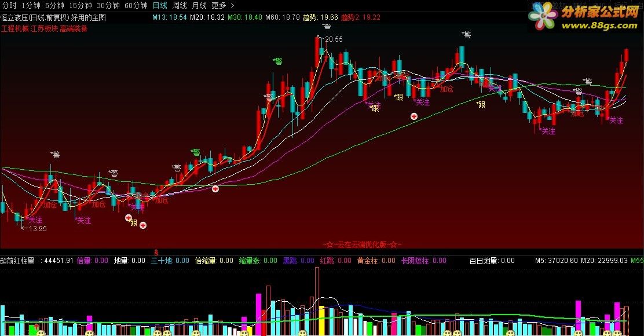Select the 长阴短柱: 0.00 indicator label
This screenshot has width=644, height=336.
tap(423, 261)
